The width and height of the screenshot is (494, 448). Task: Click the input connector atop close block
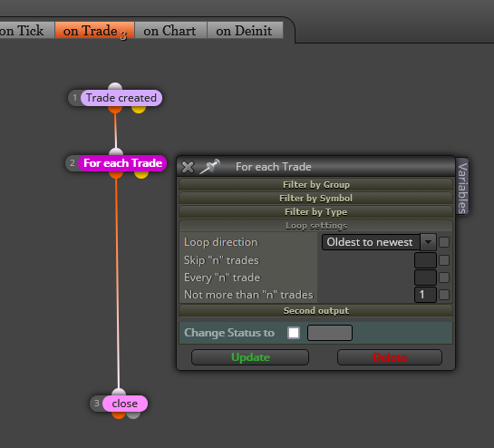pyautogui.click(x=119, y=392)
